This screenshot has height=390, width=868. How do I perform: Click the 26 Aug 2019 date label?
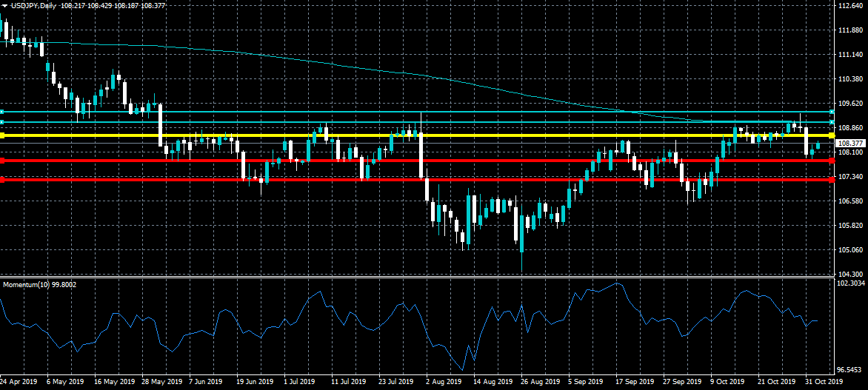pyautogui.click(x=541, y=382)
